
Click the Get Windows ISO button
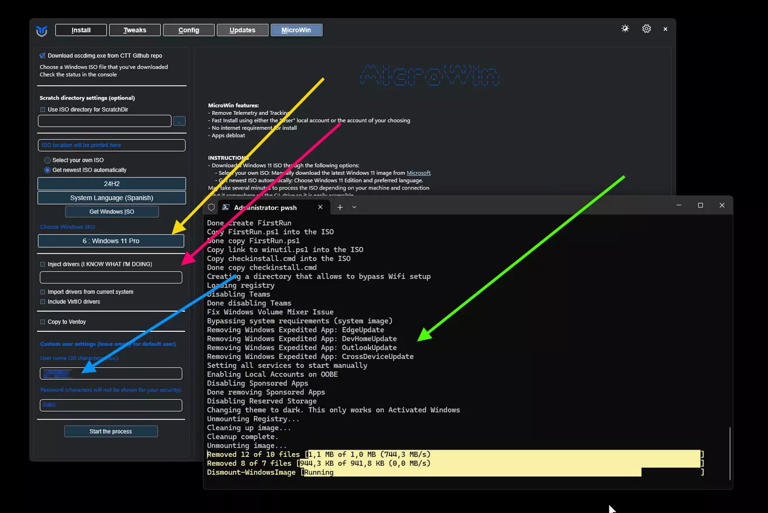[111, 212]
